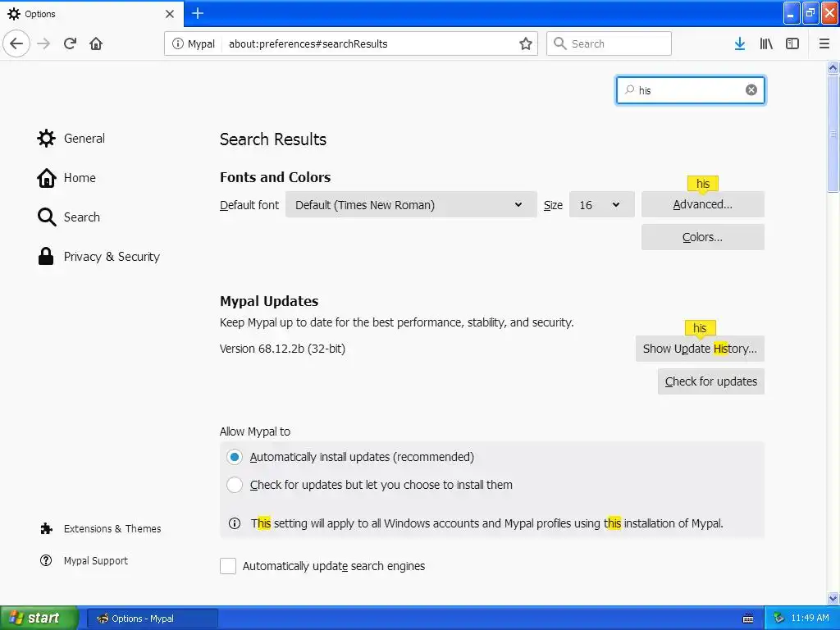This screenshot has height=630, width=840.
Task: Enable Automatically update search engines checkbox
Action: click(228, 566)
